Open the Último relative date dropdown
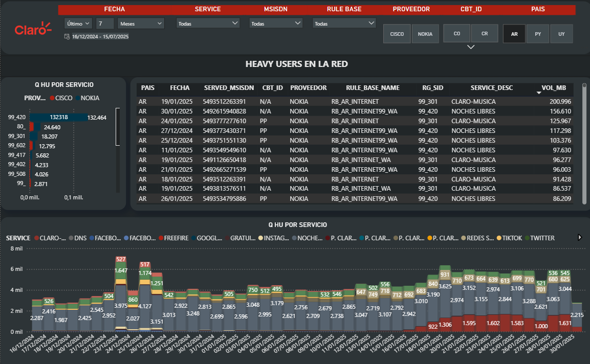The width and height of the screenshot is (590, 364). pos(78,24)
